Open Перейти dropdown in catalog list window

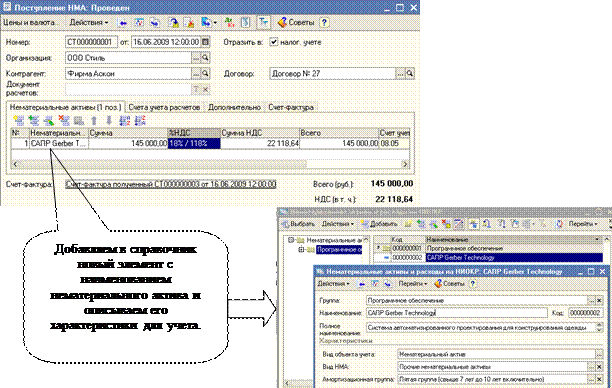(583, 224)
